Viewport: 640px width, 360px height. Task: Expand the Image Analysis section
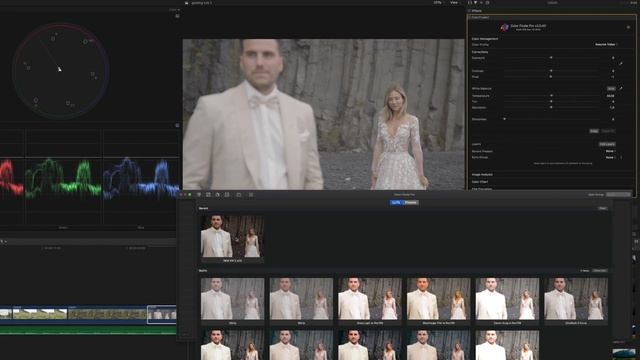click(x=482, y=174)
